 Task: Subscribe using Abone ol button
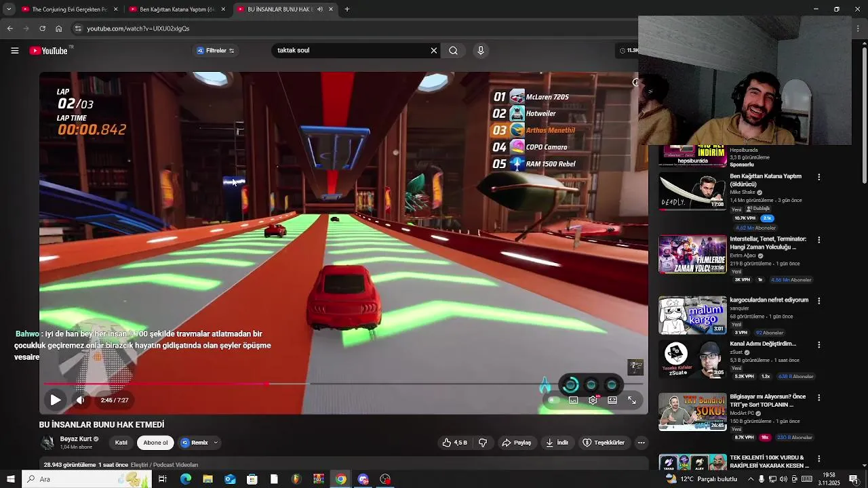point(155,443)
